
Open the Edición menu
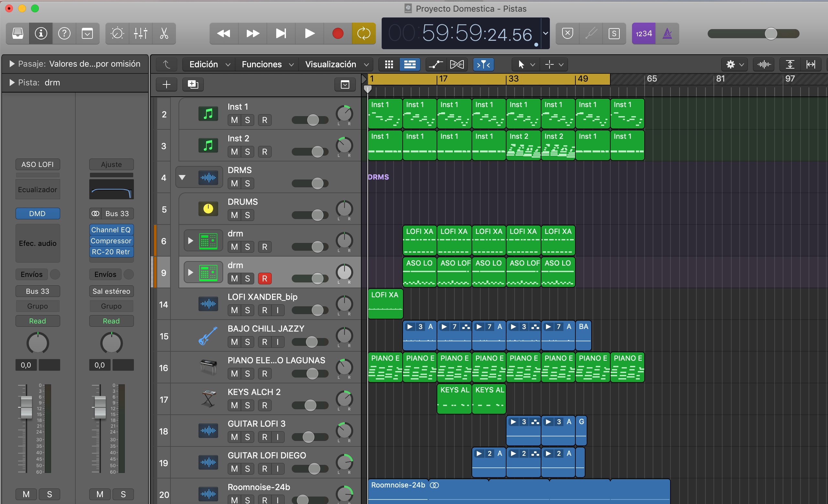coord(209,64)
